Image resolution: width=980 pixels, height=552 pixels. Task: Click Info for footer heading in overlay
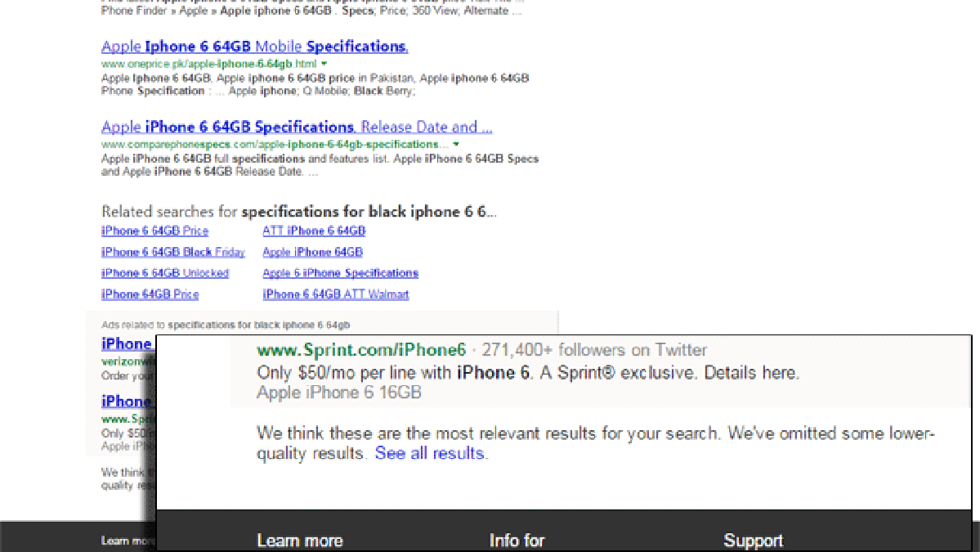coord(517,541)
